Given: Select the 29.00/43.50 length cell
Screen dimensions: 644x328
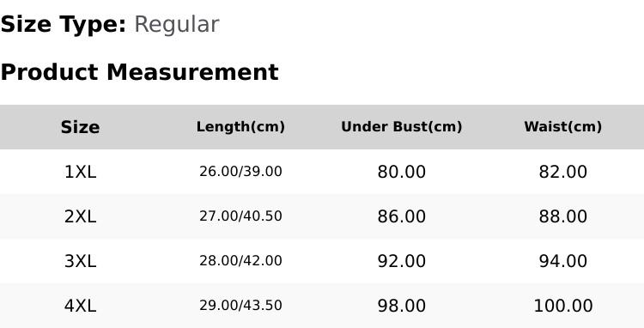Looking at the screenshot, I should [x=240, y=306].
